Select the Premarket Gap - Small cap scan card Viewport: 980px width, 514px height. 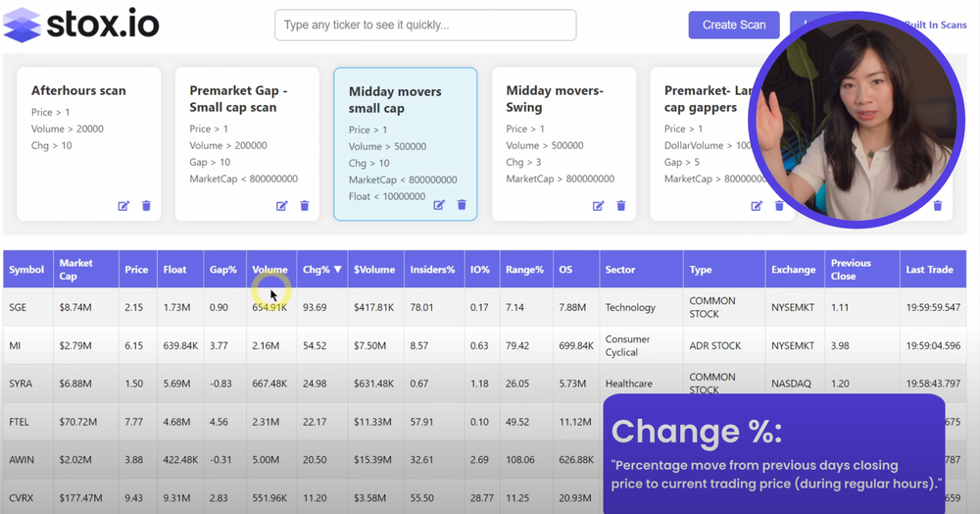[x=247, y=144]
